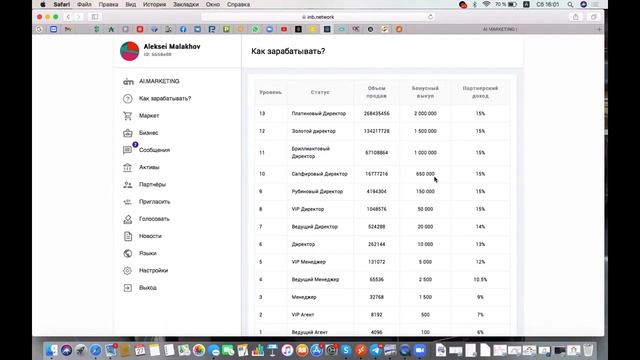Go to Как зарабатывать? sidebar link
640x360 pixels.
(165, 98)
